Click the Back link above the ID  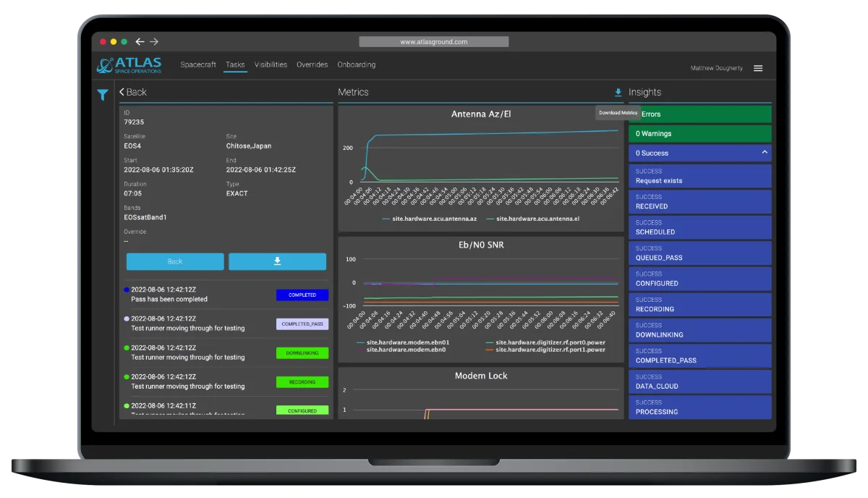click(x=133, y=92)
